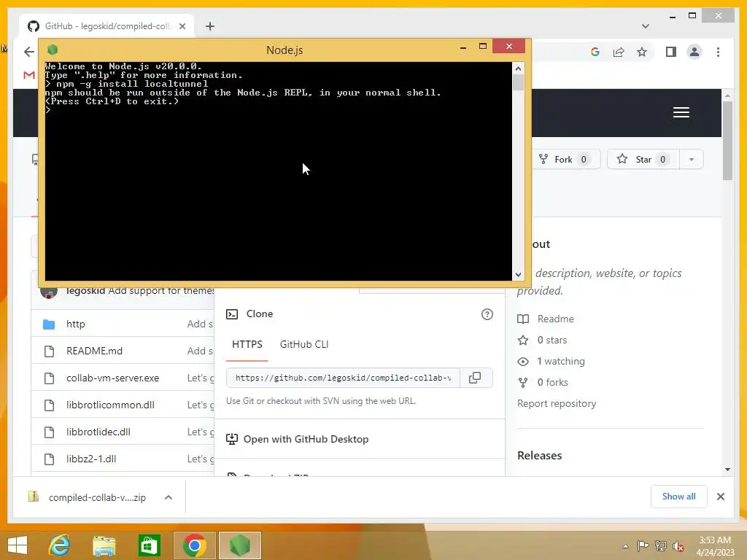Toggle the Chrome side panel icon
Viewport: 747px width, 560px height.
[x=671, y=52]
